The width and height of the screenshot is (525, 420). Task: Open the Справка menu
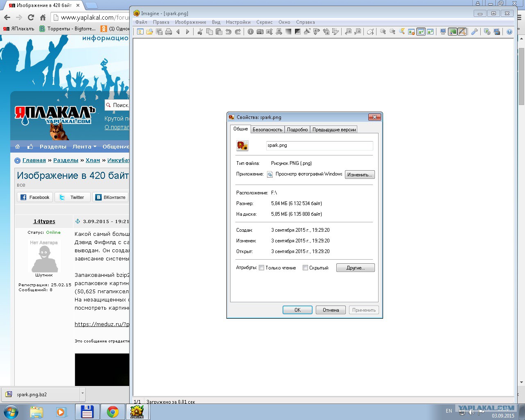[x=306, y=22]
